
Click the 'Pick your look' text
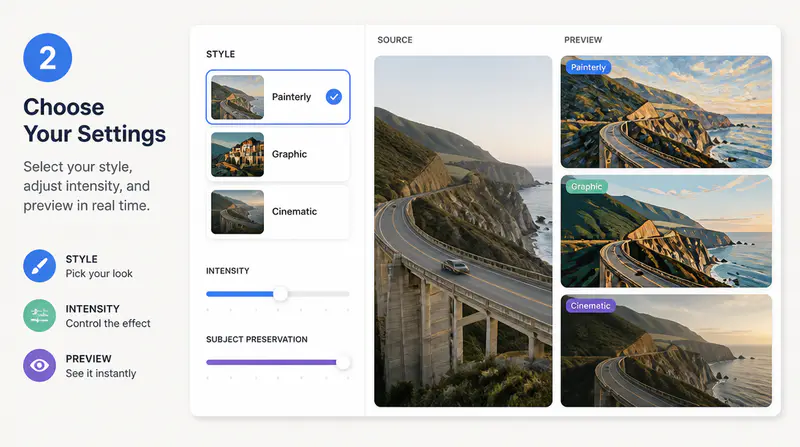pos(99,274)
